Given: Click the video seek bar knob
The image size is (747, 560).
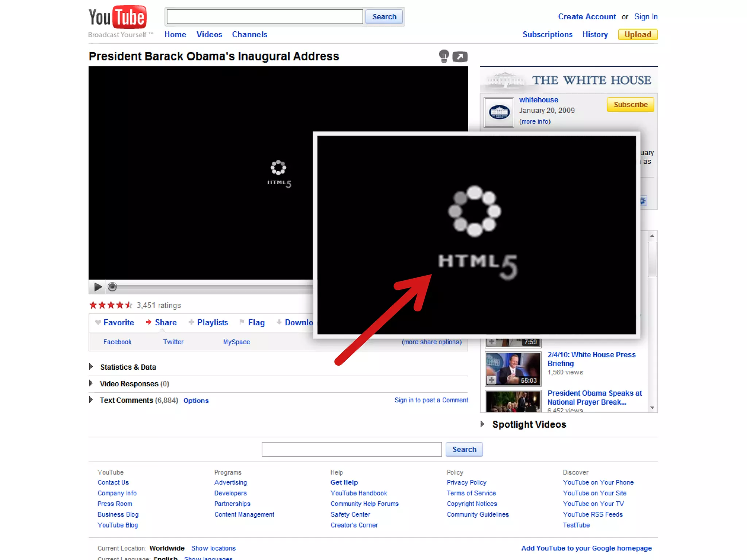Looking at the screenshot, I should coord(112,287).
